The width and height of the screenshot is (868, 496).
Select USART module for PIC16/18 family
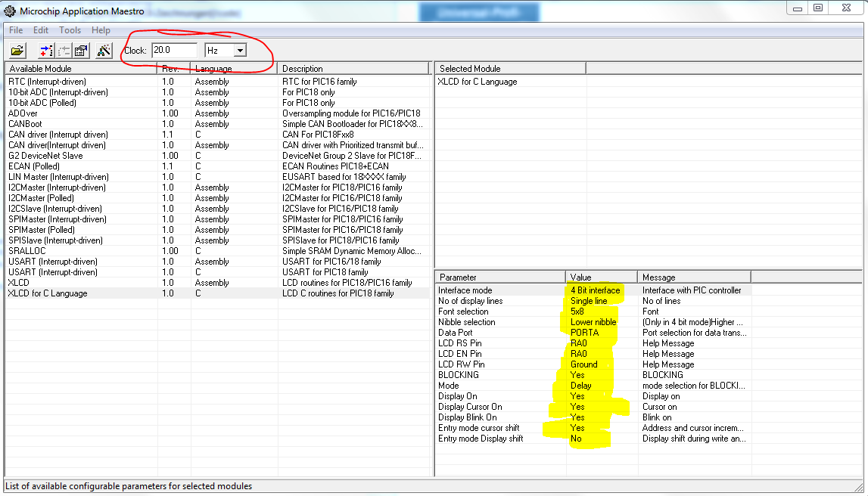tap(217, 261)
